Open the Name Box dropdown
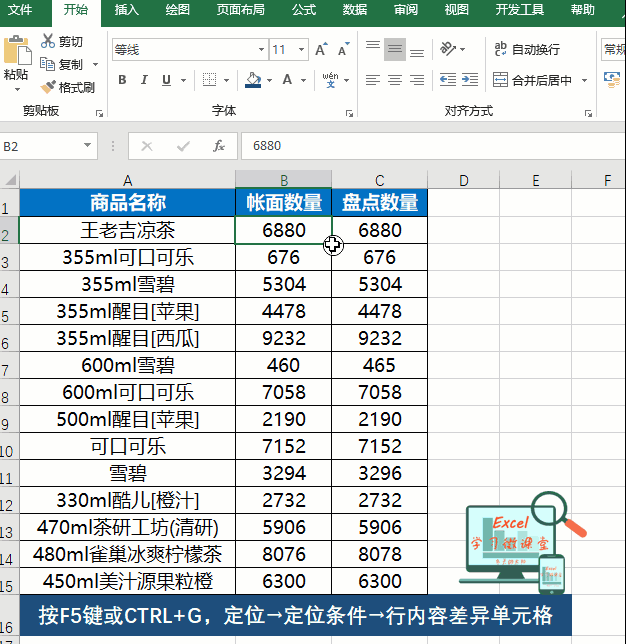This screenshot has width=626, height=644. pos(87,145)
